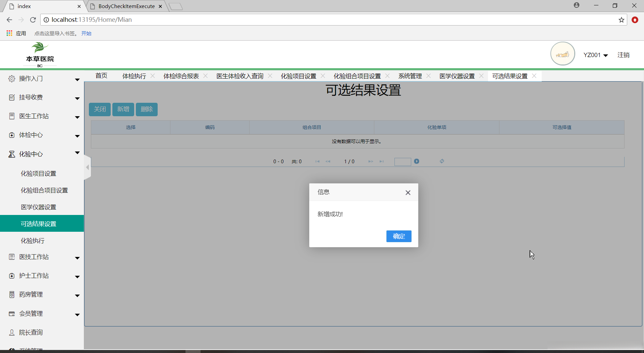Image resolution: width=644 pixels, height=353 pixels.
Task: Open the BodyCheckItemExecute browser tab
Action: (x=126, y=6)
